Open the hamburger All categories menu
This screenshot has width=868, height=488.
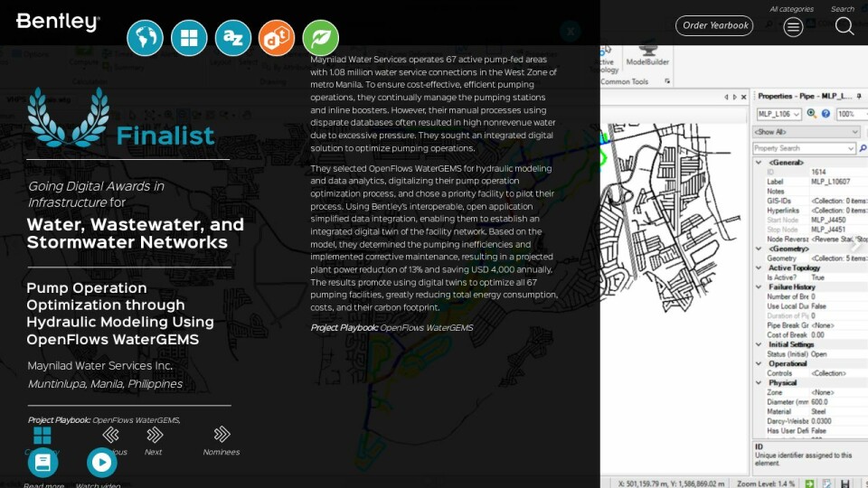tap(793, 26)
